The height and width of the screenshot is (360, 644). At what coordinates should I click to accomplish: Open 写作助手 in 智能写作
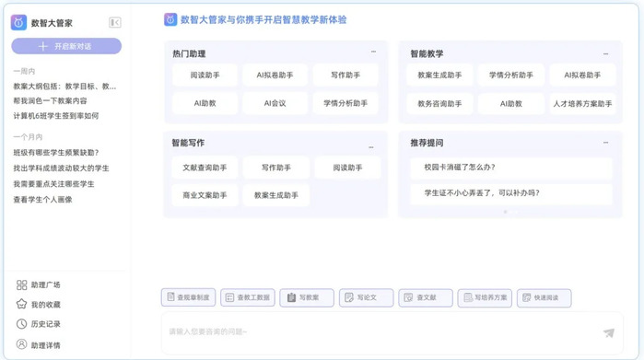point(276,168)
